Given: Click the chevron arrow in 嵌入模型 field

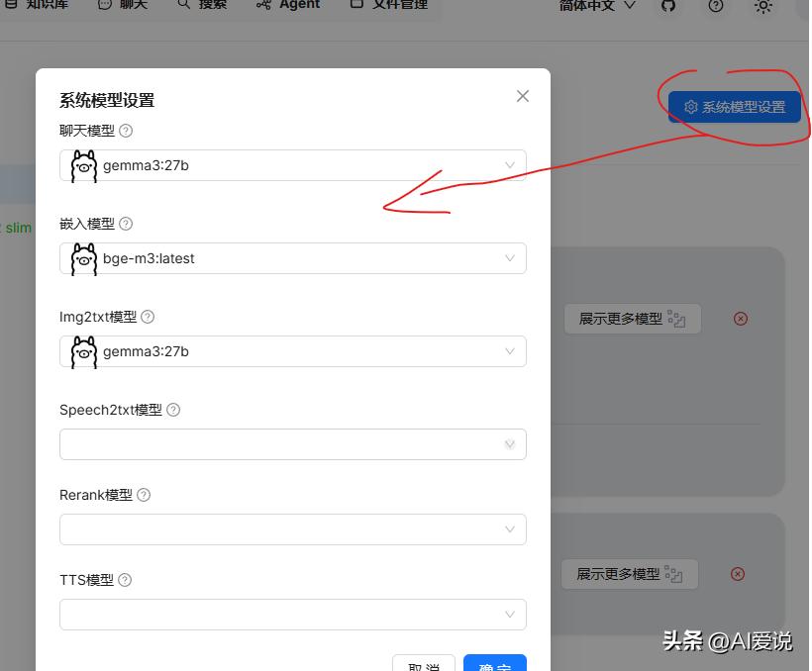Looking at the screenshot, I should (510, 258).
